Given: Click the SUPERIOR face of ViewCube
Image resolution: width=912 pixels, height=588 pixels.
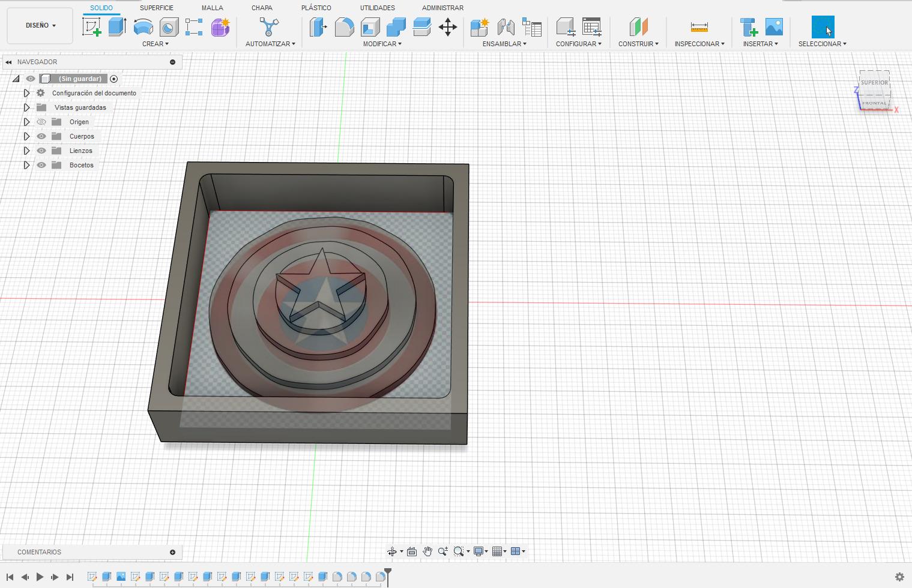Looking at the screenshot, I should pyautogui.click(x=874, y=82).
